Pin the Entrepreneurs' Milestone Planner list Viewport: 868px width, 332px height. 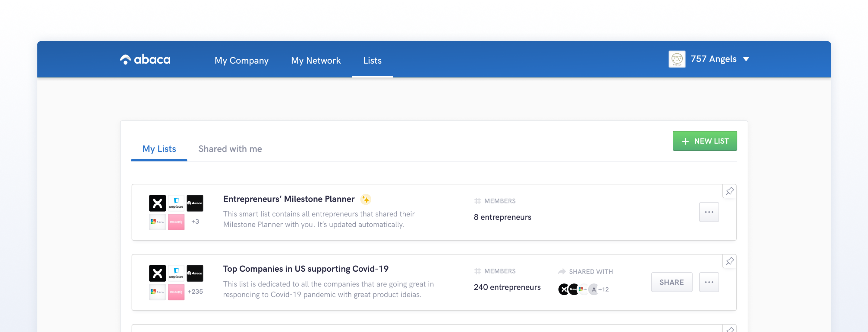click(x=729, y=191)
